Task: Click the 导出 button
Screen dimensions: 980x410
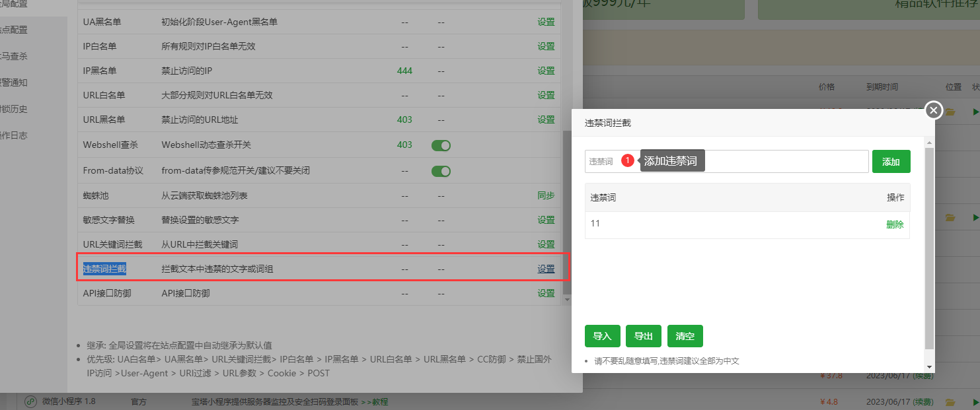Action: [x=644, y=336]
